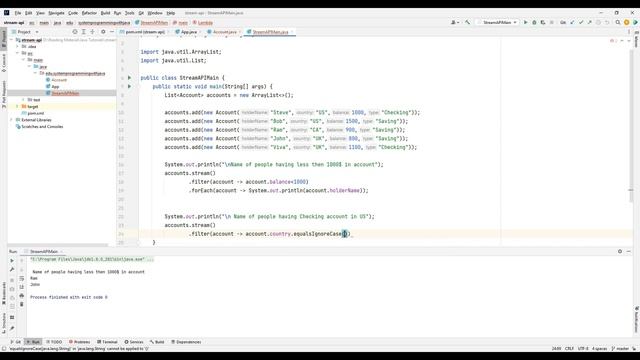640x360 pixels.
Task: Open Terminal tool window
Action: pyautogui.click(x=107, y=342)
